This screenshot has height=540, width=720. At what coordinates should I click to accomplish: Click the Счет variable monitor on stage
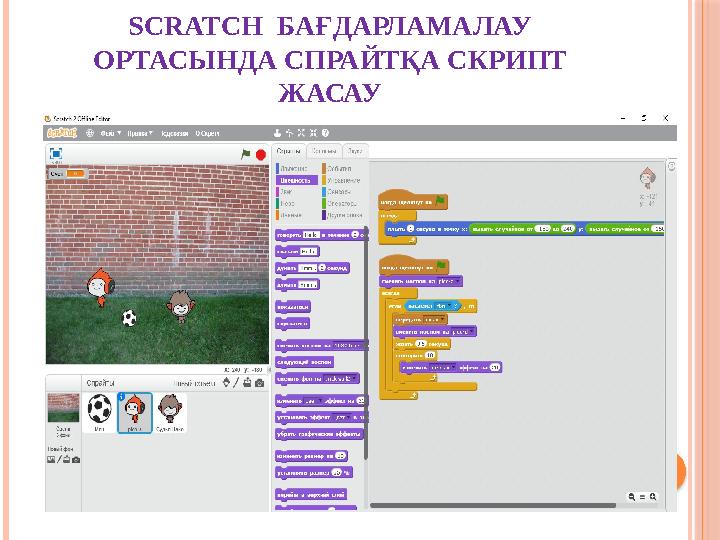click(x=67, y=174)
